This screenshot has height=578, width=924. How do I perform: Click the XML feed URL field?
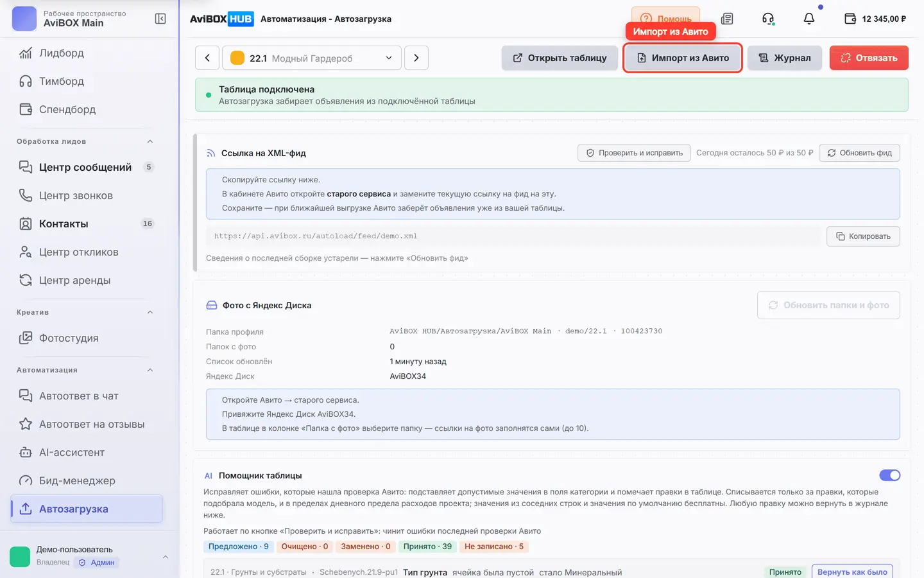513,236
